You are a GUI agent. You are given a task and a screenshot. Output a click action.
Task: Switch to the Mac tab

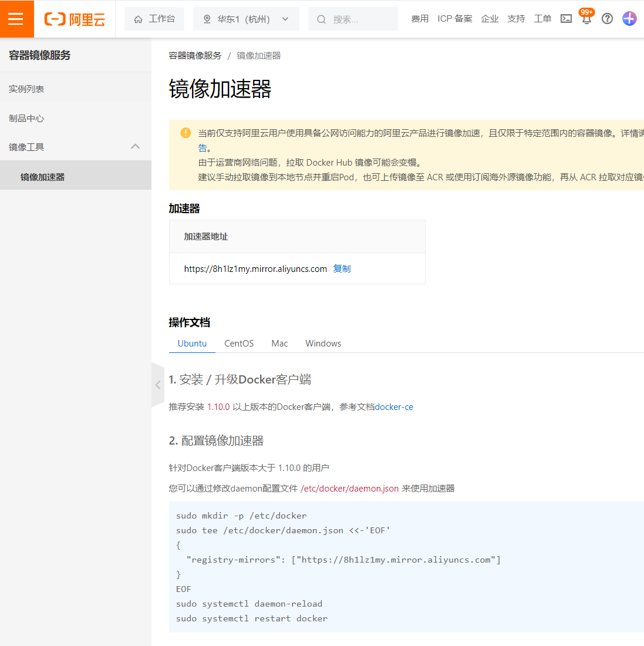[x=279, y=344]
